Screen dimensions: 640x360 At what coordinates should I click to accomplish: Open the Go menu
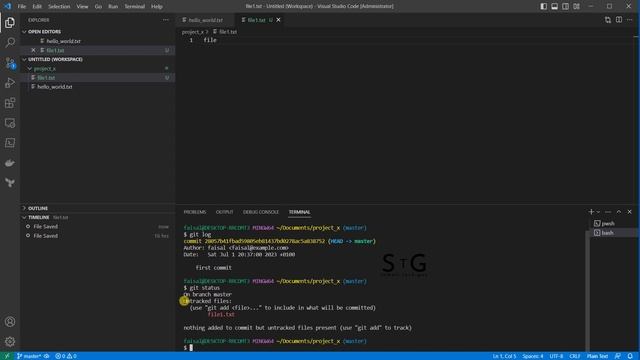point(98,7)
